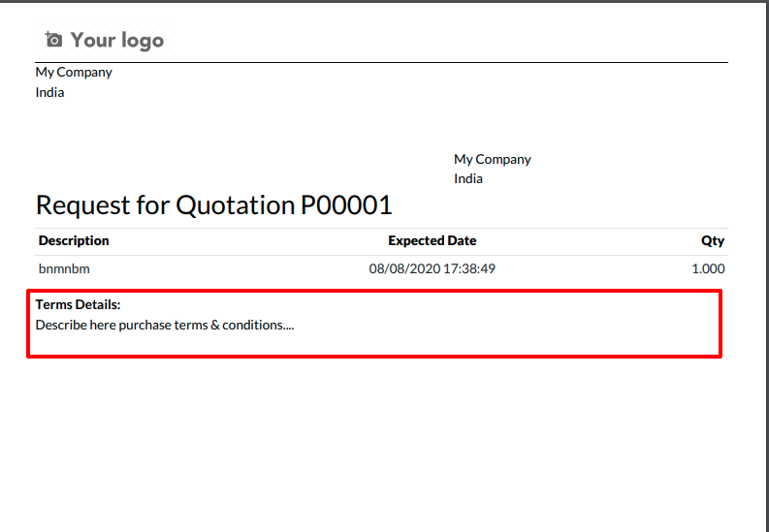Viewport: 769px width, 532px height.
Task: Click the Terms Details: label
Action: point(78,304)
